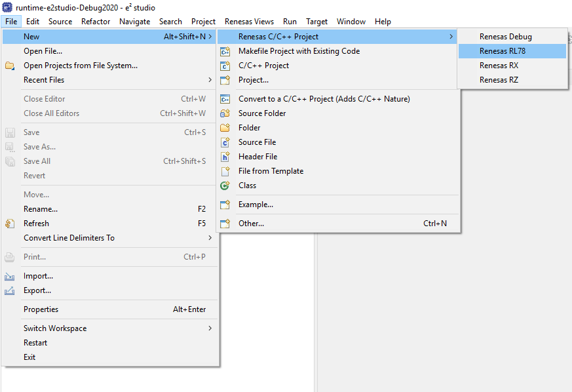Click the Export icon in File menu
This screenshot has width=572, height=392.
tap(10, 290)
